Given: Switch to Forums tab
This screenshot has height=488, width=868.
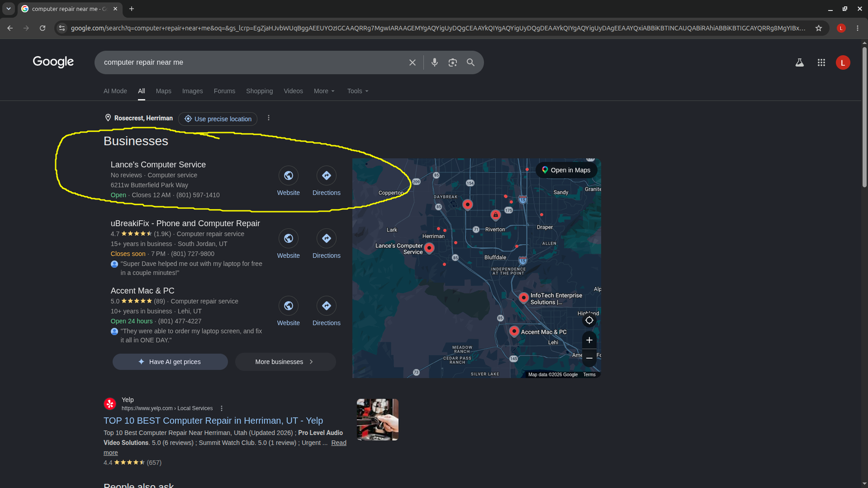Looking at the screenshot, I should point(225,91).
